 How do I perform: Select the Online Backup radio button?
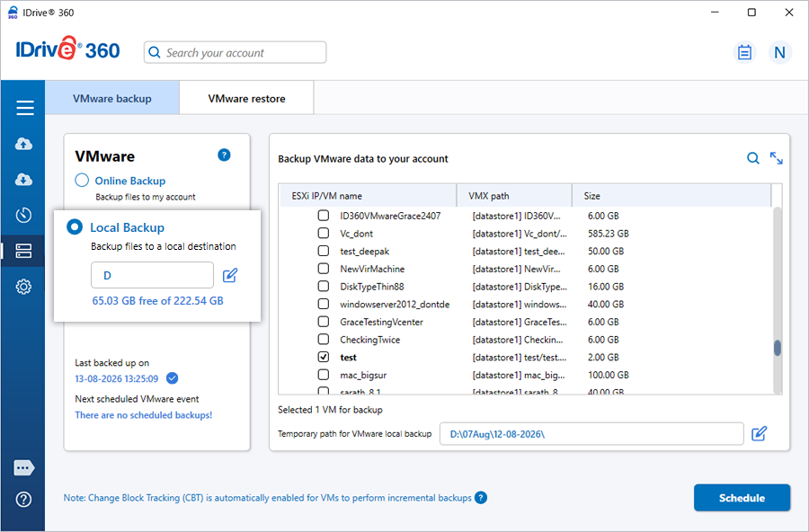pyautogui.click(x=82, y=180)
